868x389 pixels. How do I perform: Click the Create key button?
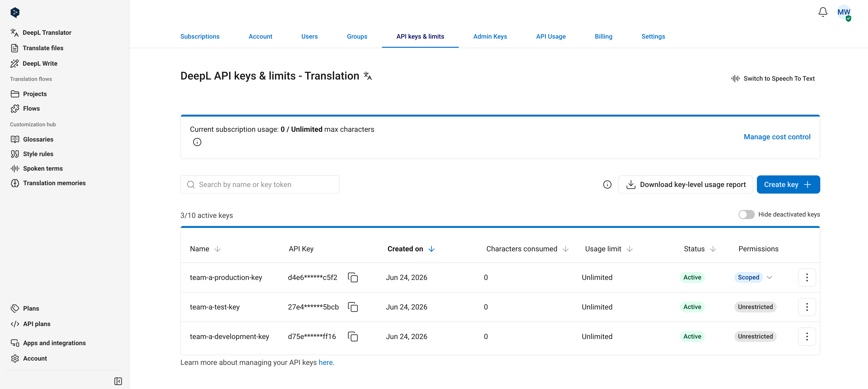[x=788, y=185]
